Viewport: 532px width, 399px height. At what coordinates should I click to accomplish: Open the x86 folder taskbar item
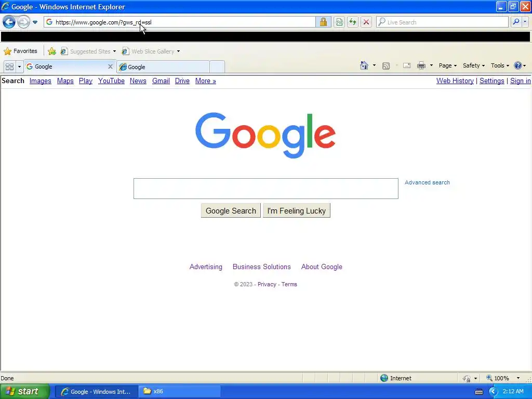(x=180, y=392)
